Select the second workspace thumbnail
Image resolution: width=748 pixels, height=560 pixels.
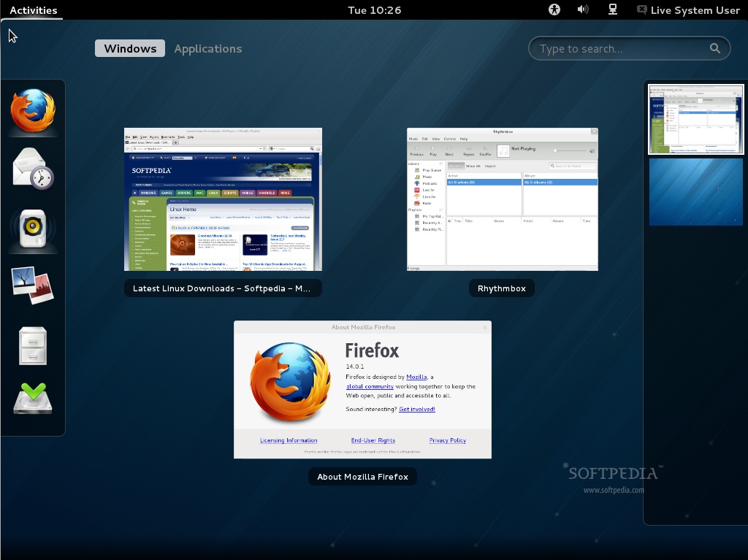click(x=695, y=192)
